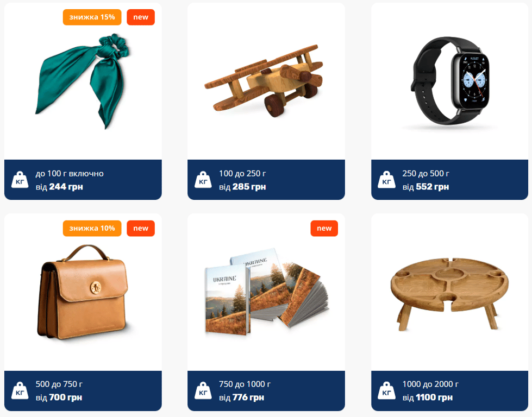Image resolution: width=532 pixels, height=417 pixels.
Task: Click the weight icon beside '250 до 500 г'
Action: pyautogui.click(x=386, y=179)
